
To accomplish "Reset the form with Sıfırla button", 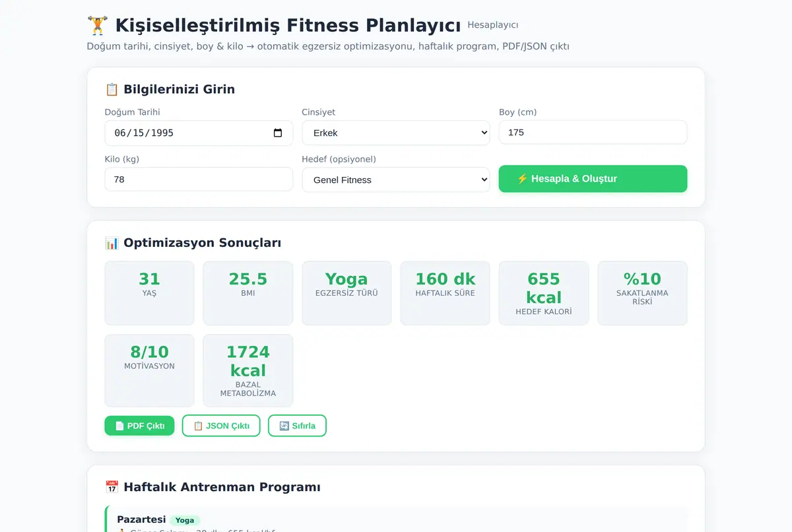I will [x=297, y=426].
